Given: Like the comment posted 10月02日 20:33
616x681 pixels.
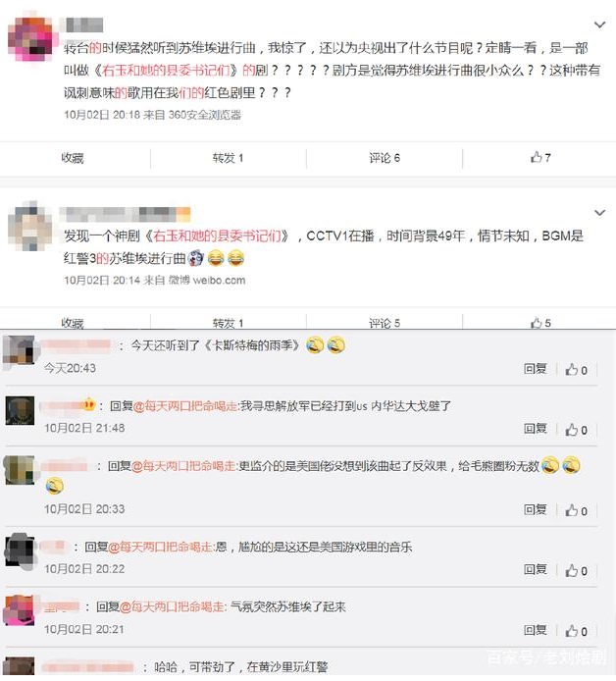Looking at the screenshot, I should pos(576,510).
